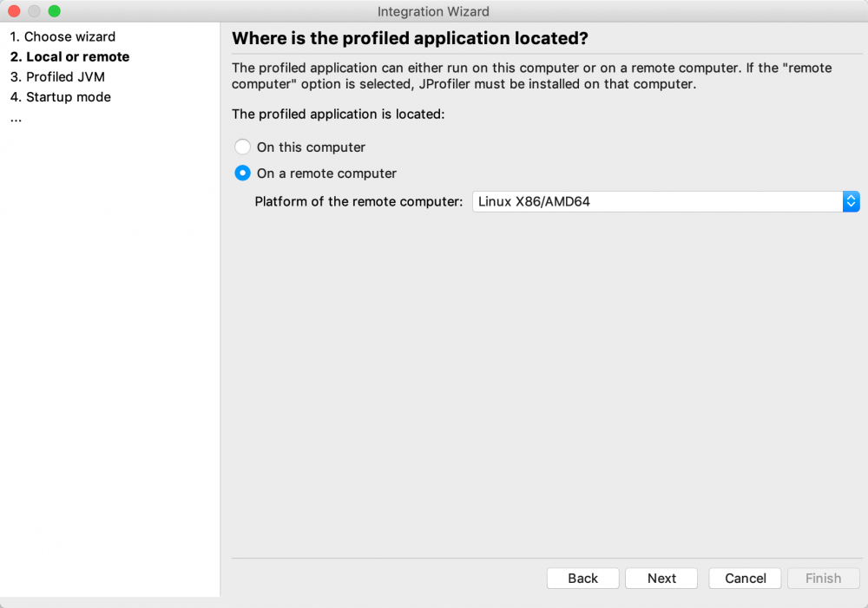Cancel the Integration Wizard
This screenshot has width=868, height=608.
tap(744, 578)
